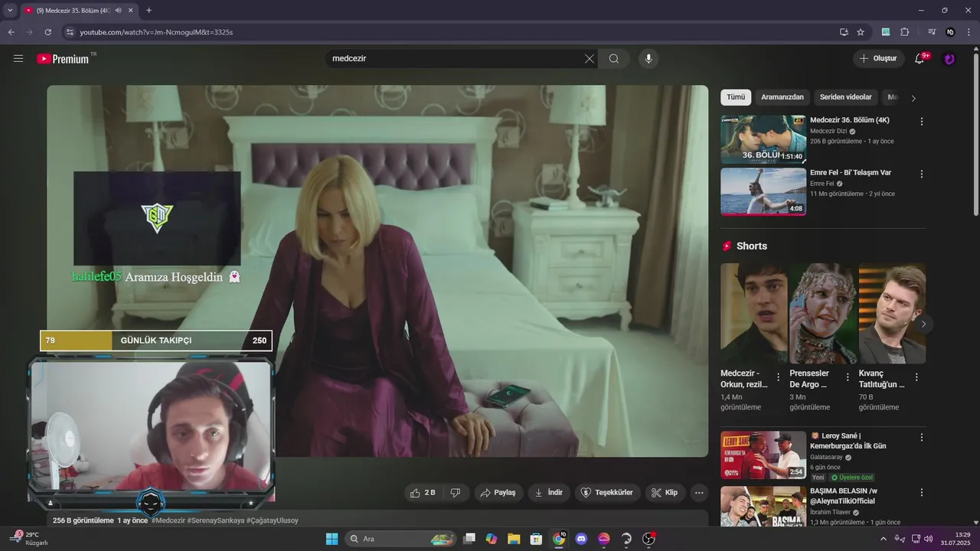Image resolution: width=980 pixels, height=551 pixels.
Task: Open the tab search dropdown
Action: click(10, 11)
